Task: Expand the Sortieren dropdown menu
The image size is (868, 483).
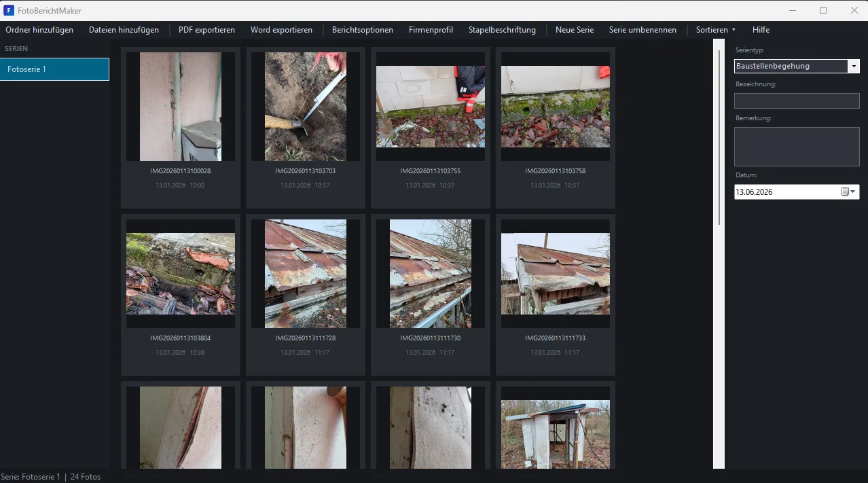Action: (716, 30)
